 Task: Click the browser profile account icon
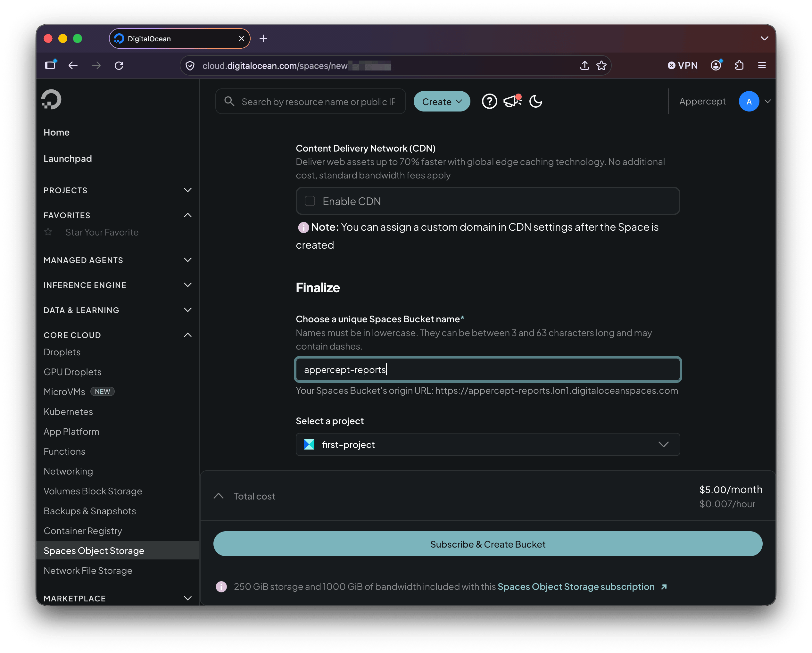[x=716, y=65]
